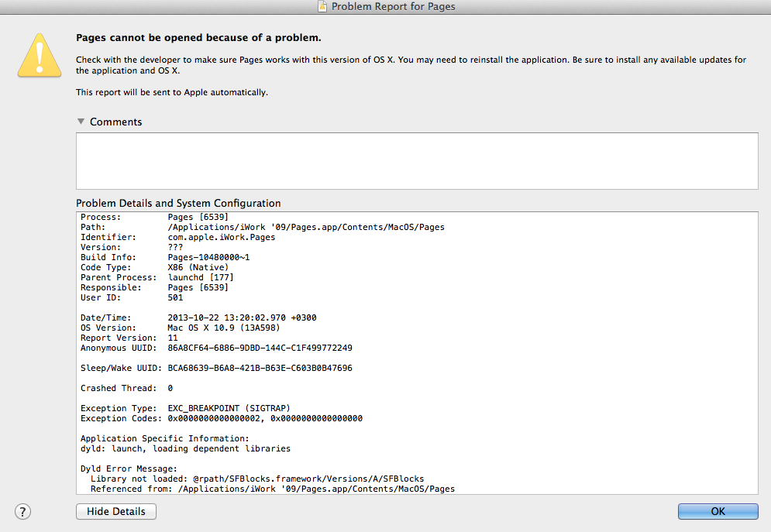
Task: Click the 'Crashed Thread: 0' line
Action: tap(127, 388)
